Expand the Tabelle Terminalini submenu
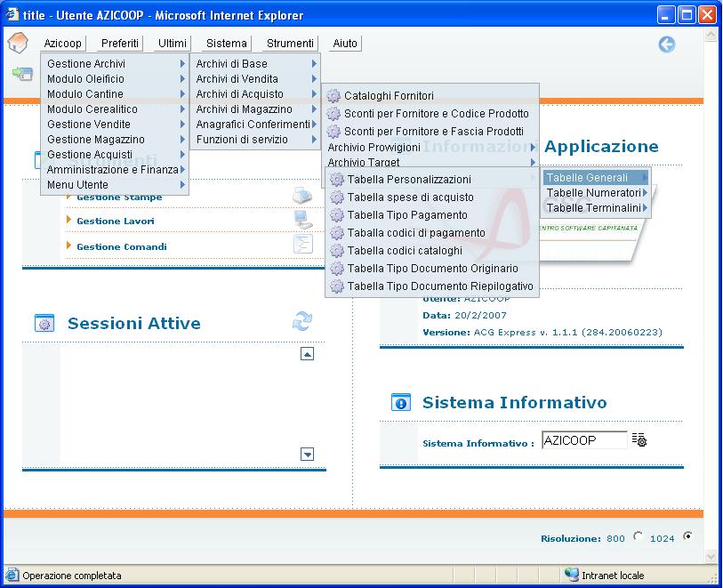The image size is (723, 588). (645, 208)
